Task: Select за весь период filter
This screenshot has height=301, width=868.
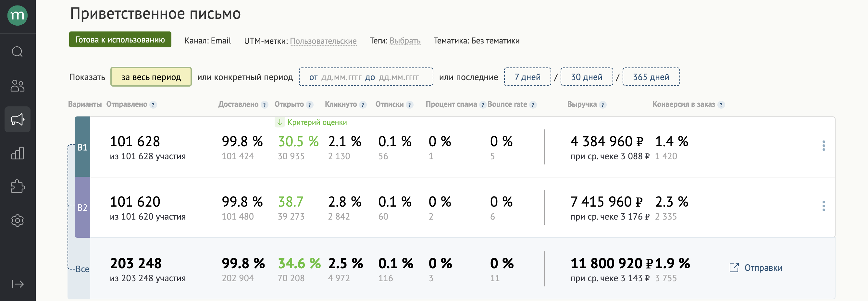Action: coord(151,77)
